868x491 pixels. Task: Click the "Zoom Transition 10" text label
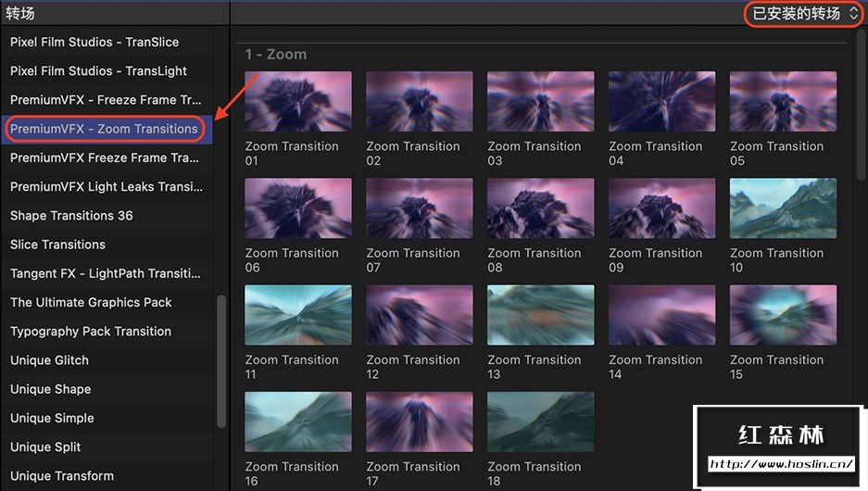(x=776, y=260)
